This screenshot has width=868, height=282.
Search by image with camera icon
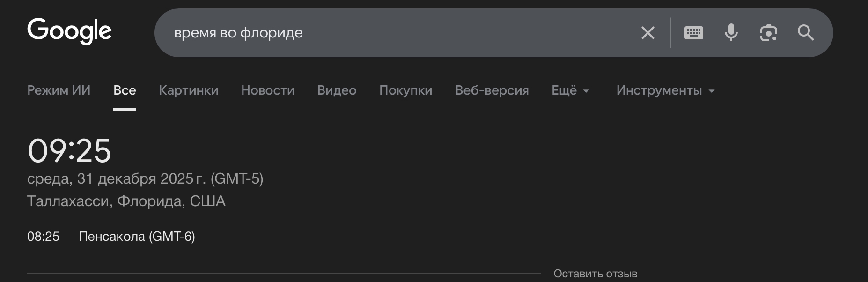coord(768,33)
